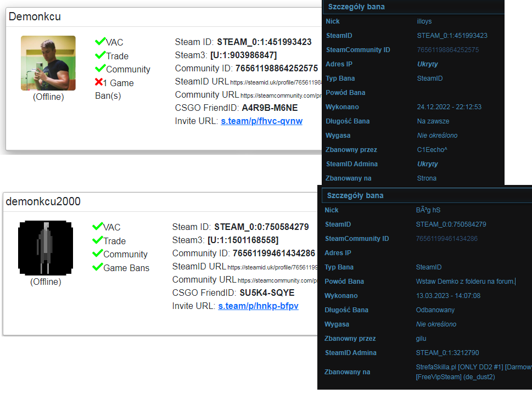Click the red X Game Ban icon
532x405 pixels.
click(99, 82)
